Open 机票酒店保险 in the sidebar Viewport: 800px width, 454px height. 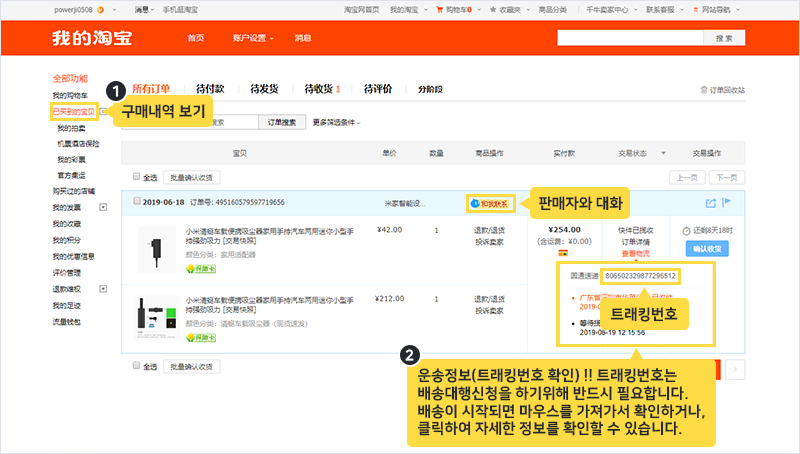(x=79, y=144)
